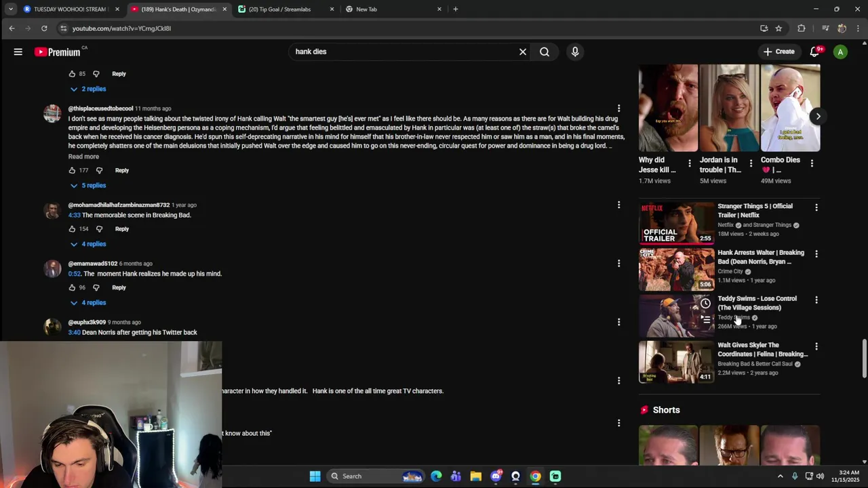Open the volume tray icon
Screen dimensions: 868x488
tap(820, 476)
